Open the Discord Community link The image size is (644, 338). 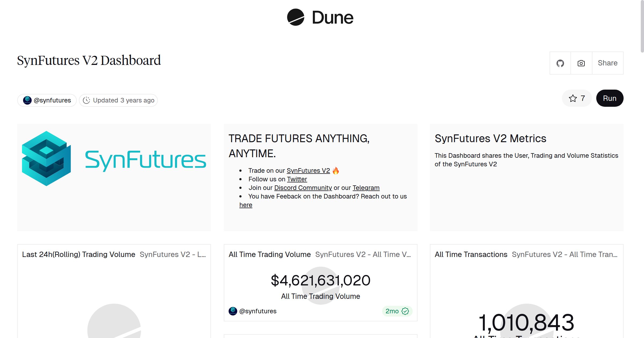tap(303, 188)
